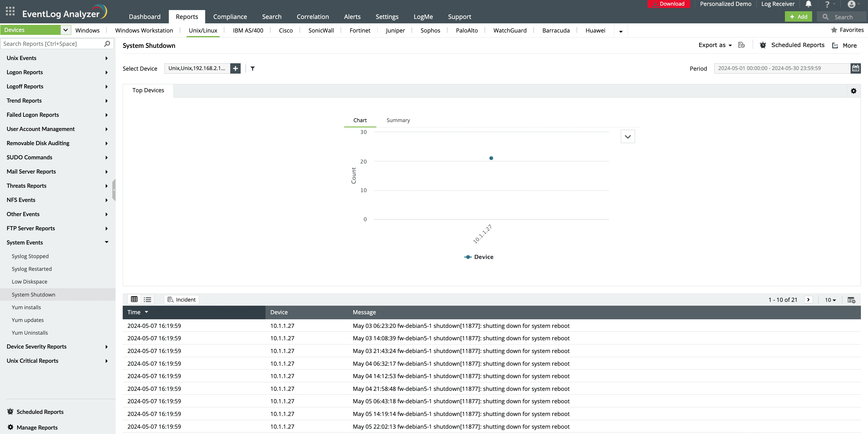Viewport: 868px width, 434px height.
Task: Open the period calendar picker icon
Action: 855,68
